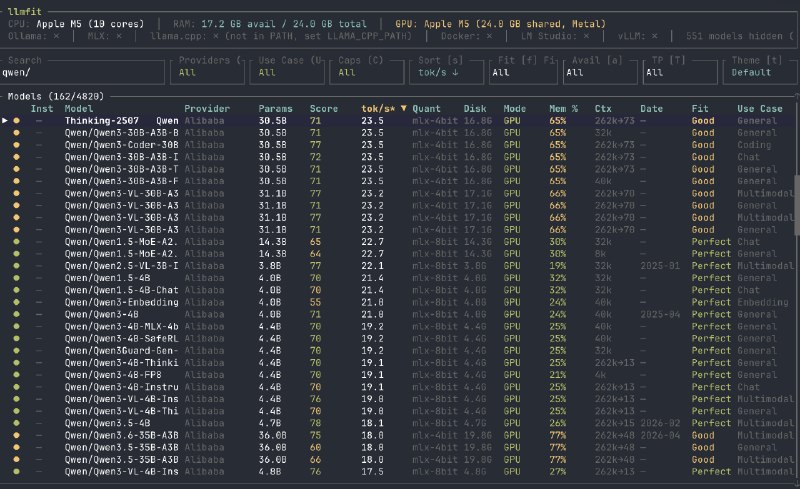Click the green dot beside Qwen3-4B-MLX-4b
Screen dimensions: 800x489
point(16,327)
